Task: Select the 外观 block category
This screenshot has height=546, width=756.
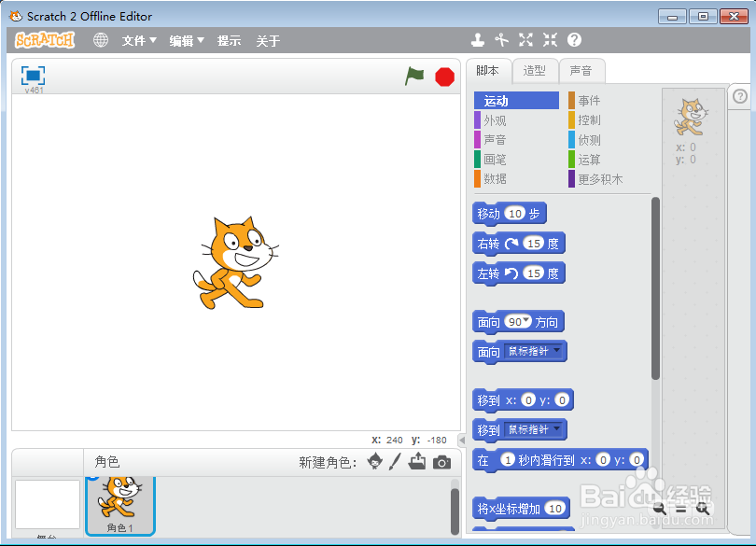Action: (516, 120)
